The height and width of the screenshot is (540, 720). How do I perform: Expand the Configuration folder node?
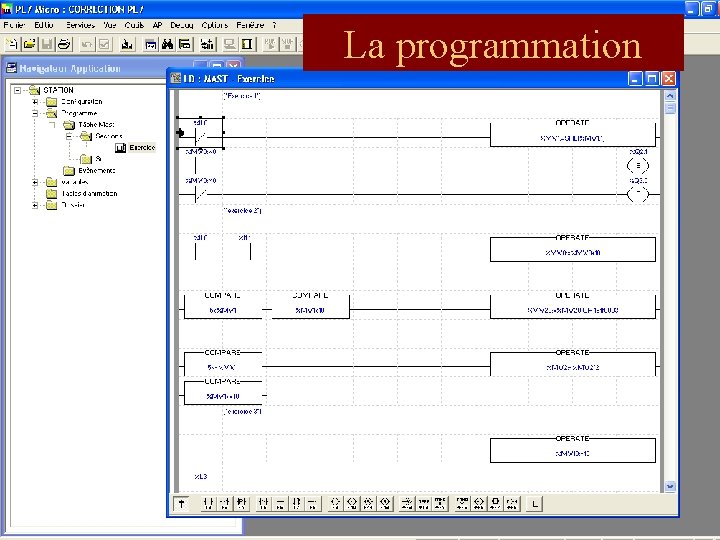[35, 101]
